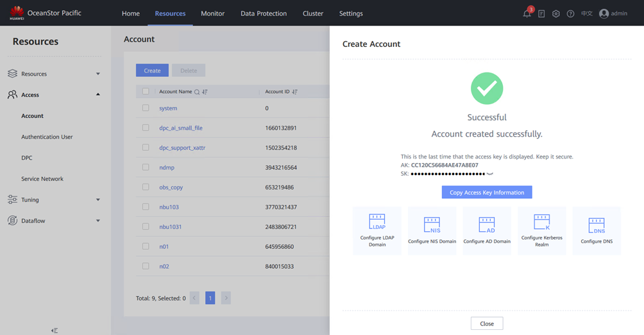Tick the checkbox for ndmp account
This screenshot has width=644, height=335.
(x=146, y=167)
